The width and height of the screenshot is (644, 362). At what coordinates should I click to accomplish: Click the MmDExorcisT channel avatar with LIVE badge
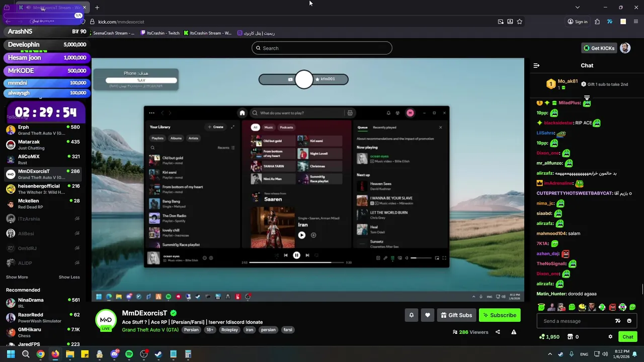pyautogui.click(x=106, y=320)
